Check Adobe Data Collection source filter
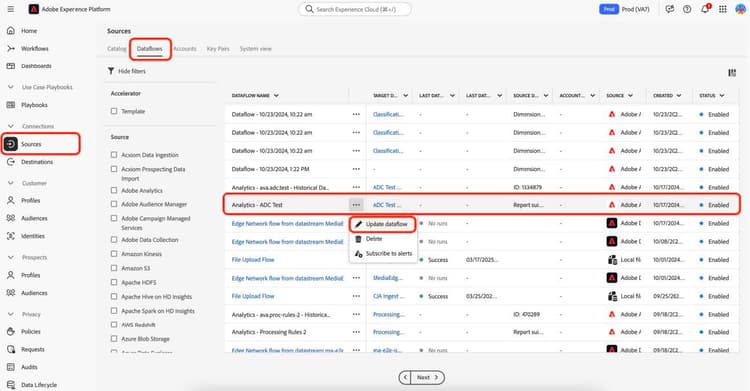 point(114,239)
